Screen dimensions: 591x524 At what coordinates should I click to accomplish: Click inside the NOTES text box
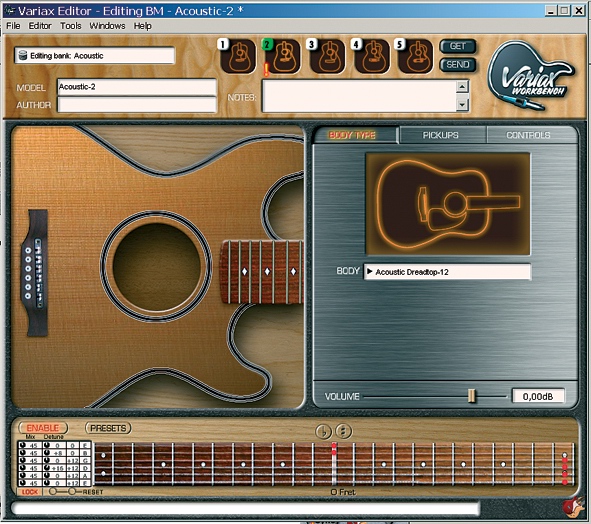359,96
